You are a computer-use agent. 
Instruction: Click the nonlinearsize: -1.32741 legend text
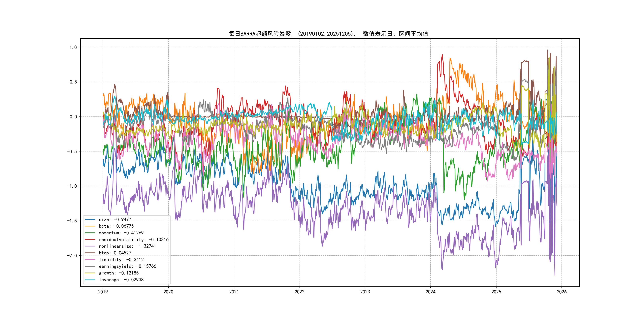127,246
